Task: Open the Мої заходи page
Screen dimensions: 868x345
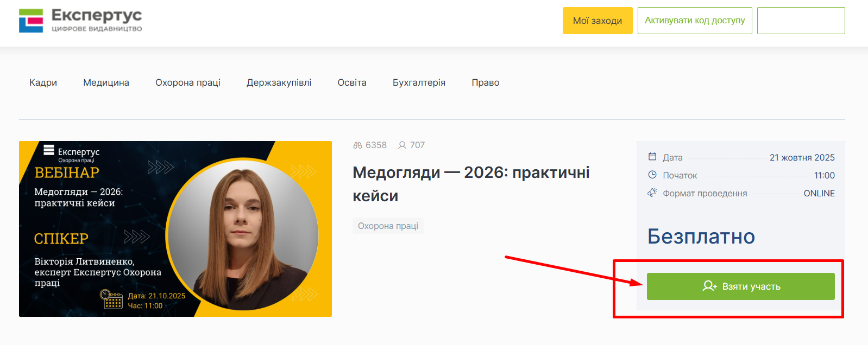Action: click(597, 21)
